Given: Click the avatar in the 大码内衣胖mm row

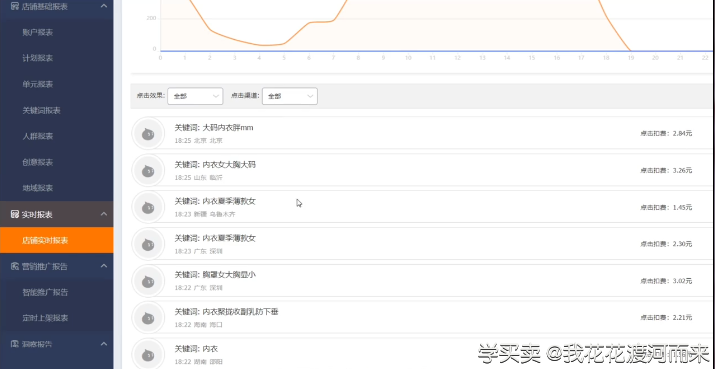Looking at the screenshot, I should coord(148,134).
